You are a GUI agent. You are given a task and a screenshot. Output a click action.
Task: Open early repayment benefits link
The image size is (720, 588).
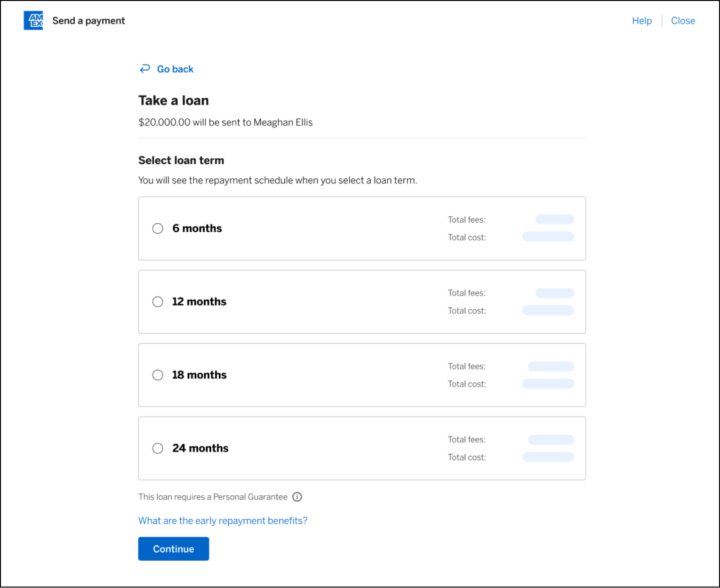click(x=223, y=521)
